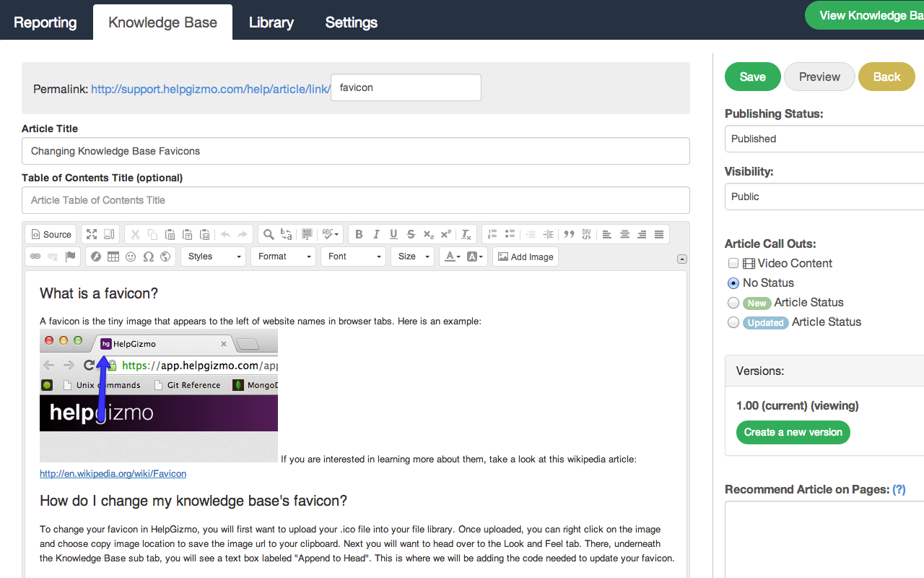Open the Styles dropdown
The width and height of the screenshot is (924, 578).
coord(214,256)
